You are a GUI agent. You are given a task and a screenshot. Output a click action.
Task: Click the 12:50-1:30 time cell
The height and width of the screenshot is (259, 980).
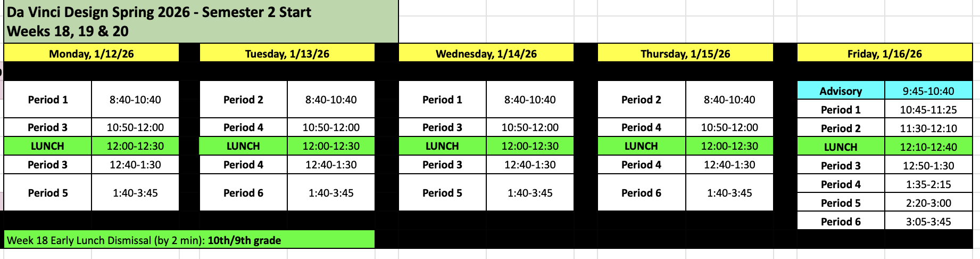(x=928, y=166)
